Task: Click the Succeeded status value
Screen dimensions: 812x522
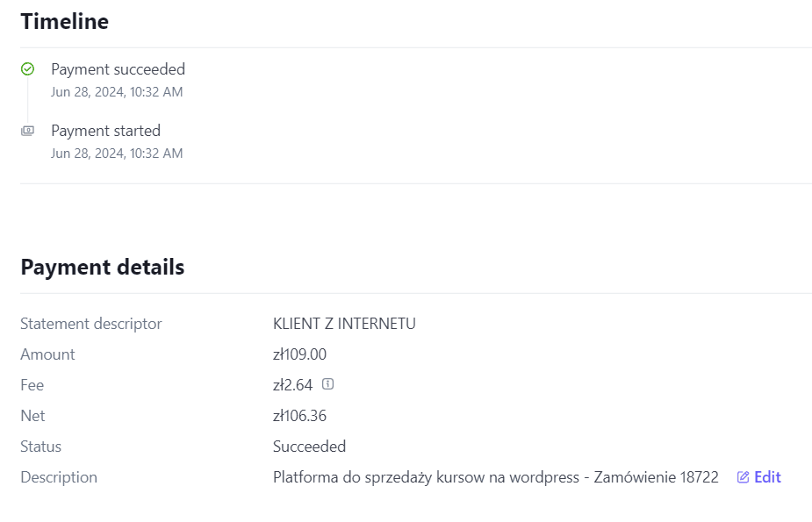Action: (309, 447)
